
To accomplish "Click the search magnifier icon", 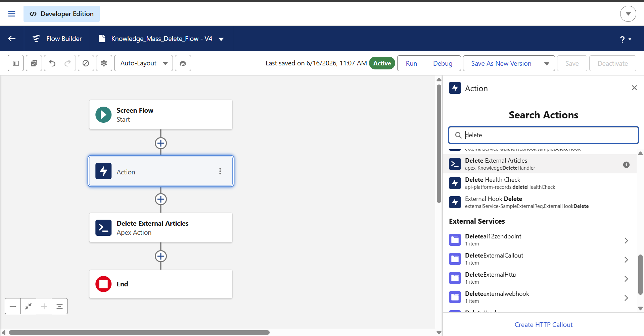I will tap(458, 135).
